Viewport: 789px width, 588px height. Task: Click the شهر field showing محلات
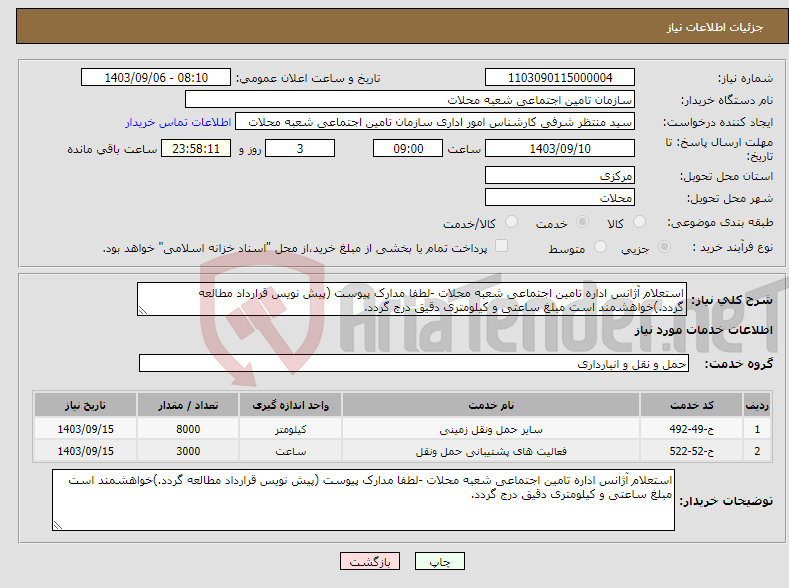[x=560, y=197]
